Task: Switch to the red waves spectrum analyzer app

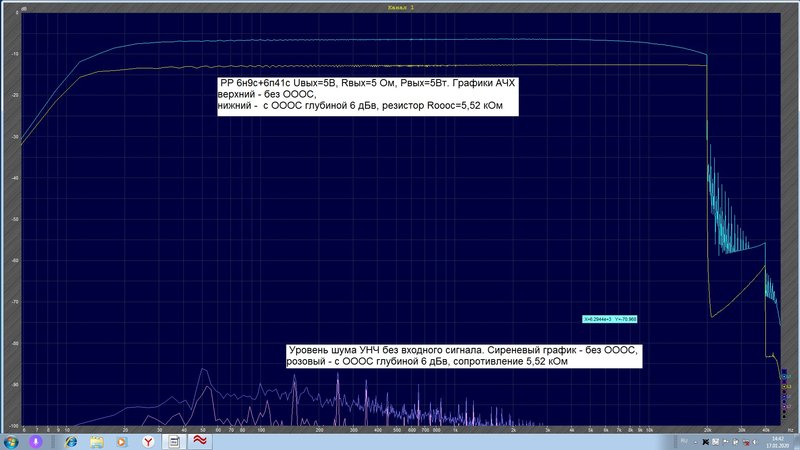Action: coord(199,441)
